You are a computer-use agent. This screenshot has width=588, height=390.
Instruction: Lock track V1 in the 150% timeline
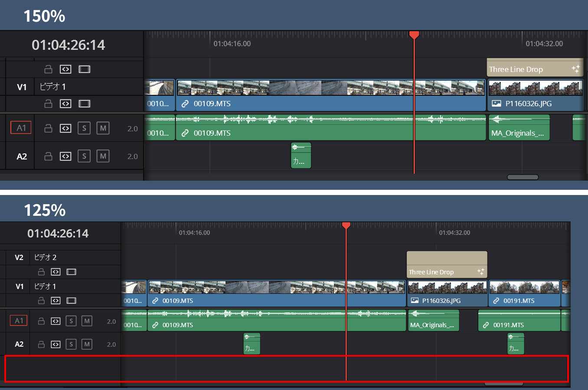click(48, 104)
